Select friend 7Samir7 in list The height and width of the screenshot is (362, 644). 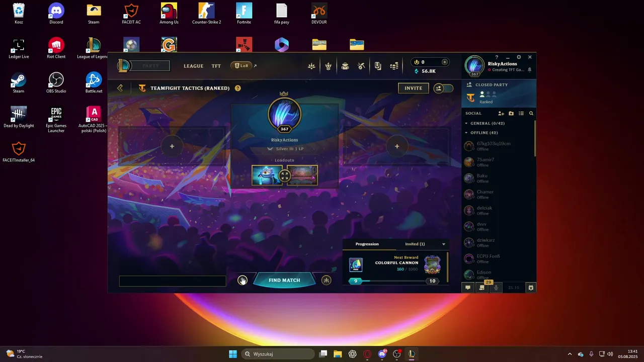(x=498, y=162)
